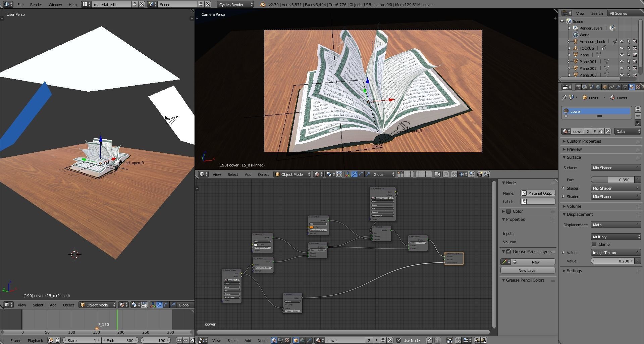Open the Data link dropdown in material panel
The width and height of the screenshot is (644, 344).
coord(628,131)
